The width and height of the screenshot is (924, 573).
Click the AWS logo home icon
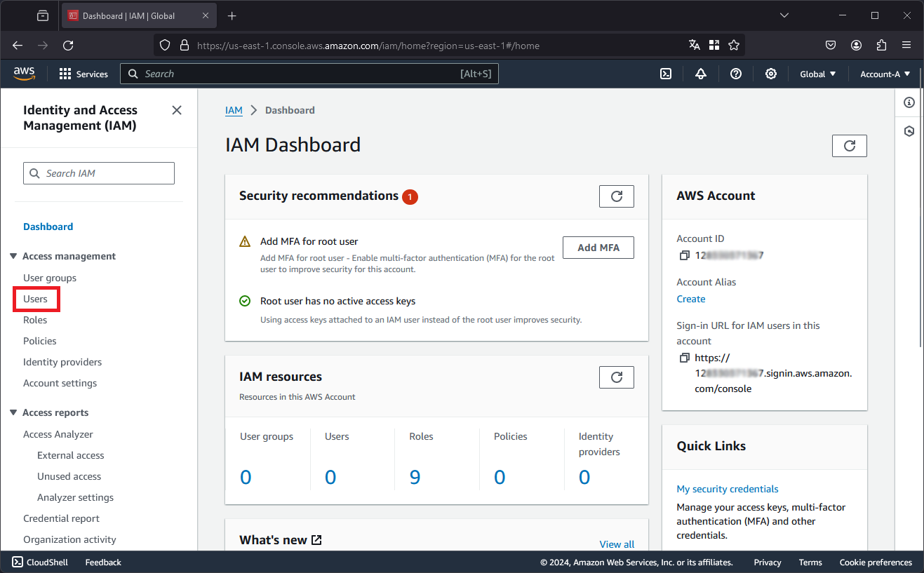(x=24, y=74)
